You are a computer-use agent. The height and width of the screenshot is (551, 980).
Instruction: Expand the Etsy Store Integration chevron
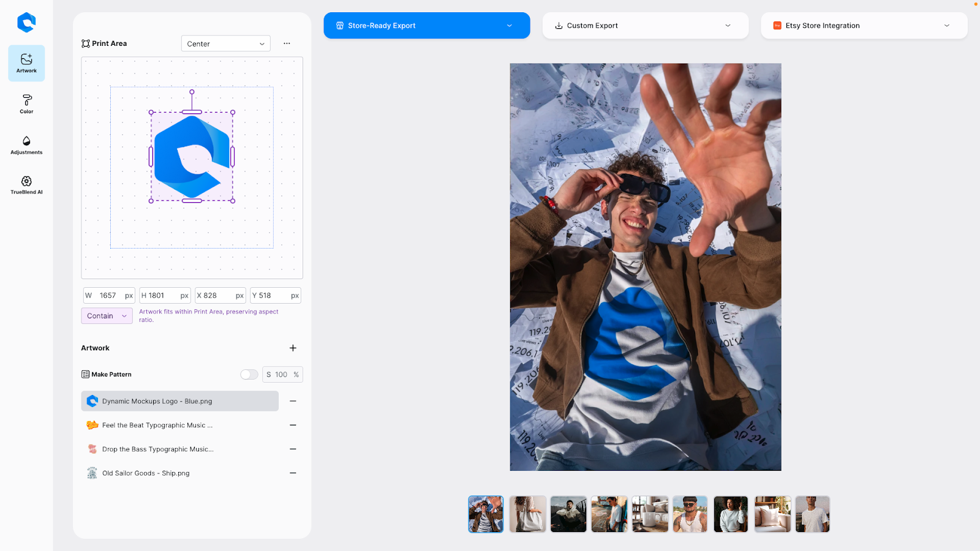point(947,25)
